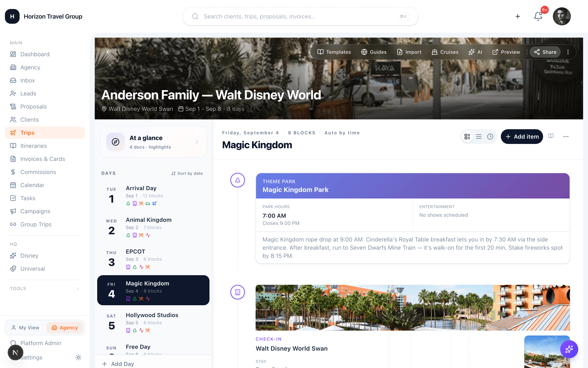Select Trips in the sidebar
Image resolution: width=588 pixels, height=368 pixels.
pyautogui.click(x=45, y=133)
